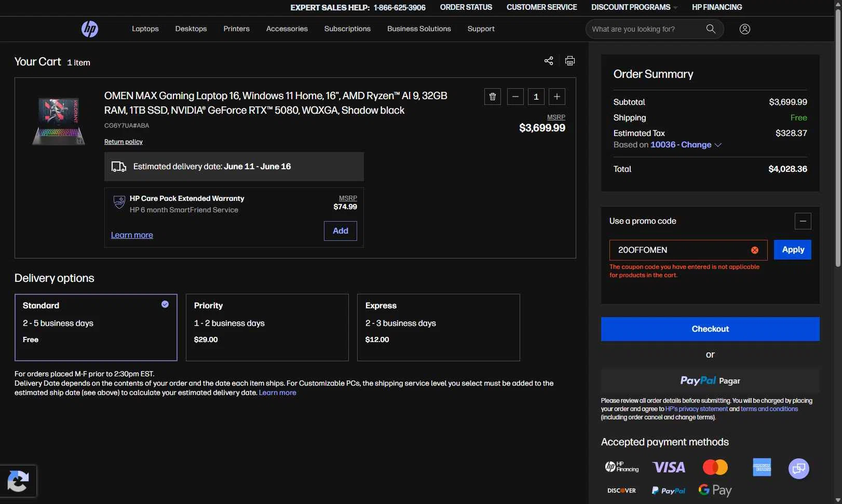Add HP Care Pack Extended Warranty
Image resolution: width=842 pixels, height=504 pixels.
(x=341, y=231)
